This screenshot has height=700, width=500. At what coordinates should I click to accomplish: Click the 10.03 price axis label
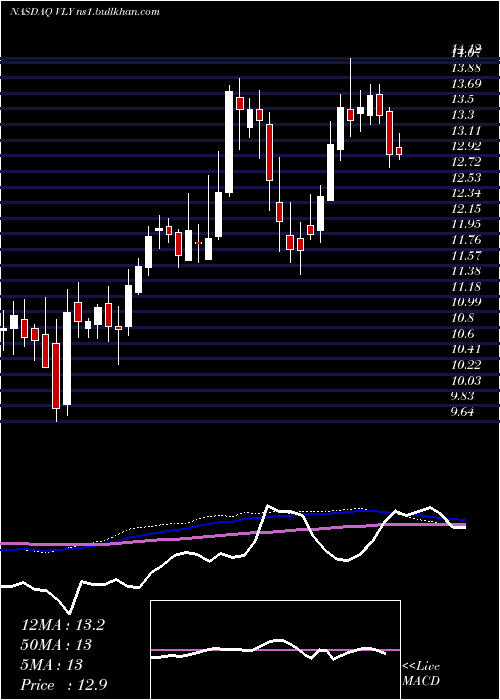click(466, 380)
